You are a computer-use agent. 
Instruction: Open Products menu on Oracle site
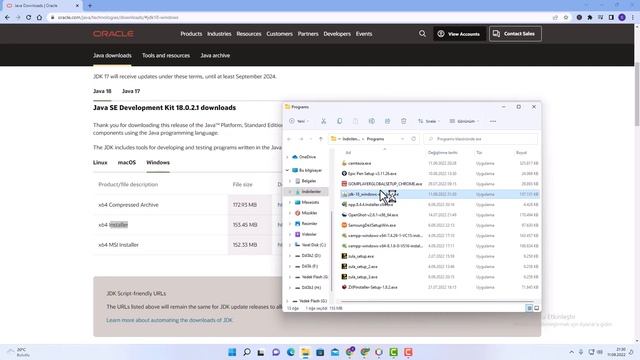tap(191, 34)
